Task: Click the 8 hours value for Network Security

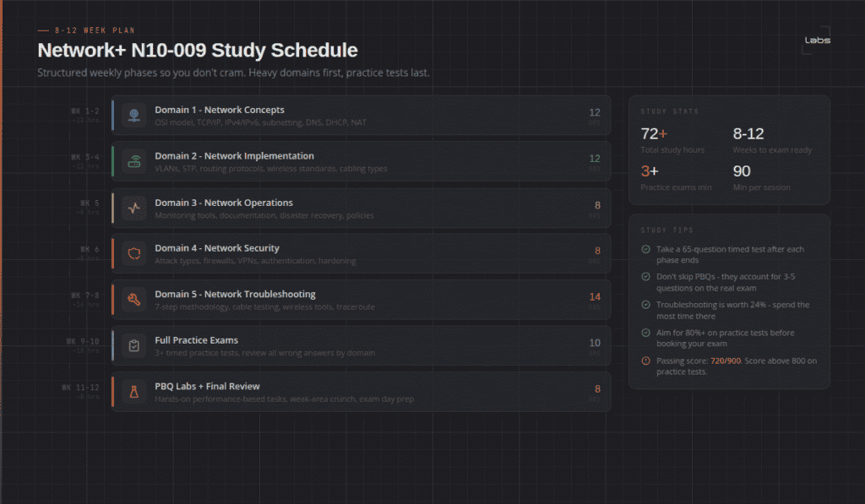Action: (597, 251)
